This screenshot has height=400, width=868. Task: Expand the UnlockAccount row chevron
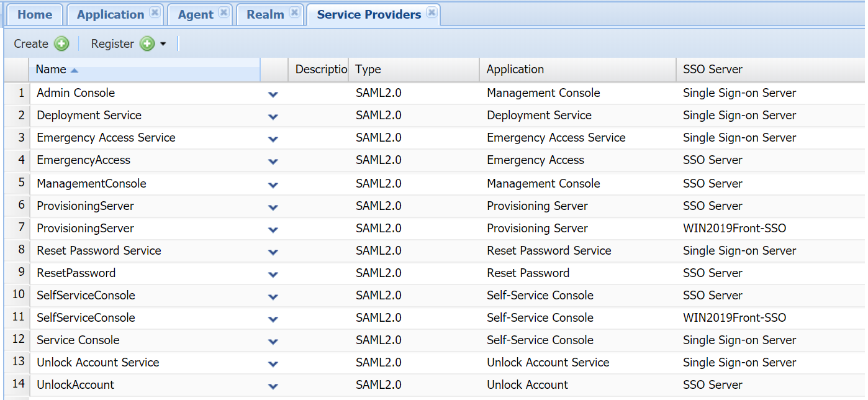(273, 386)
